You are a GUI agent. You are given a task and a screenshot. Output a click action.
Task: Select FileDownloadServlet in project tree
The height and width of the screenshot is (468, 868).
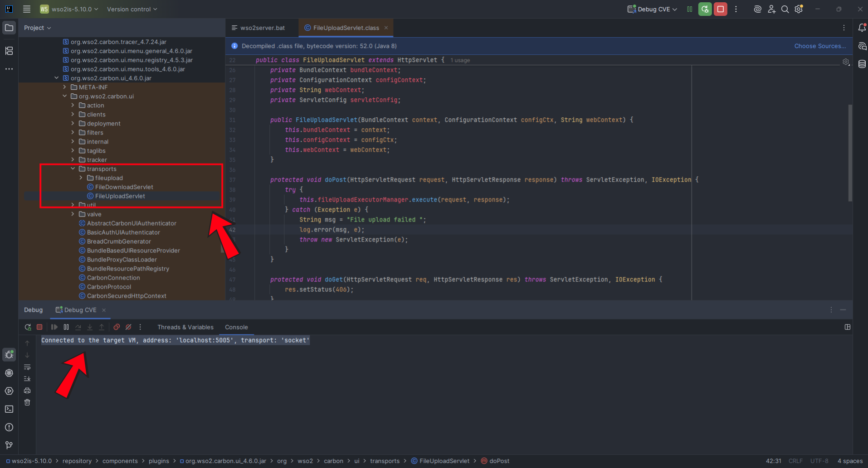[x=124, y=187]
